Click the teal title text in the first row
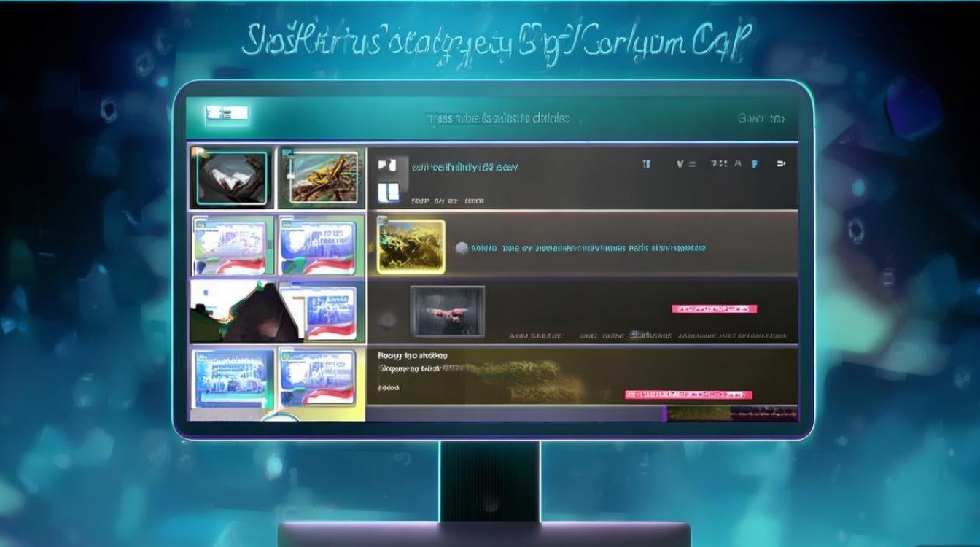The width and height of the screenshot is (980, 547). [x=464, y=167]
